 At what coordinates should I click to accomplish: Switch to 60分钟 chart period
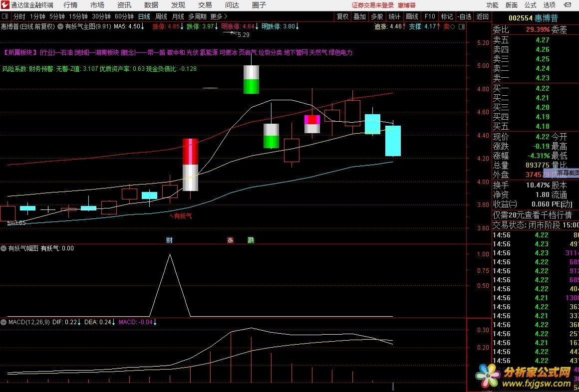pyautogui.click(x=124, y=16)
